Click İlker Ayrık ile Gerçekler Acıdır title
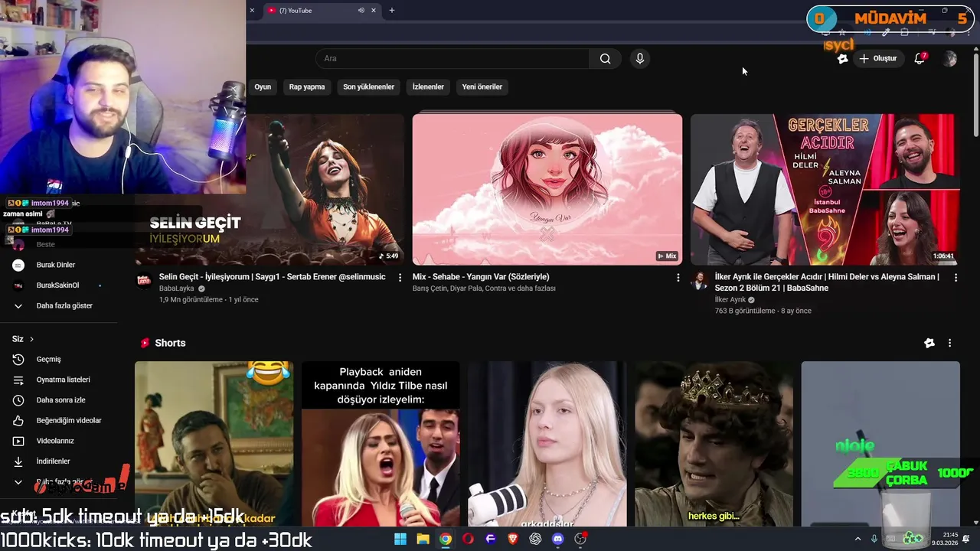The width and height of the screenshot is (980, 551). 827,282
